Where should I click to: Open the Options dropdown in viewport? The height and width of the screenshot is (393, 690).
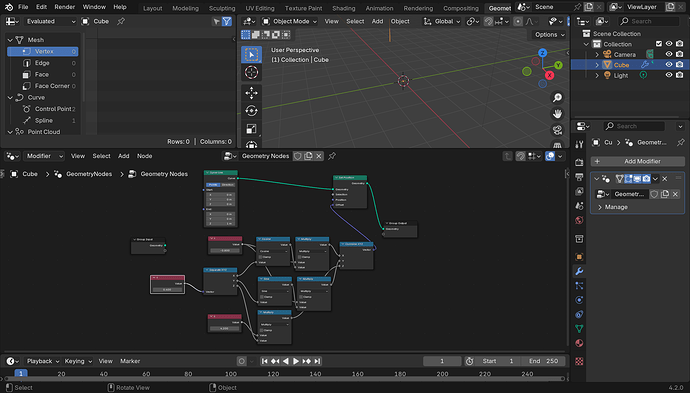point(550,34)
